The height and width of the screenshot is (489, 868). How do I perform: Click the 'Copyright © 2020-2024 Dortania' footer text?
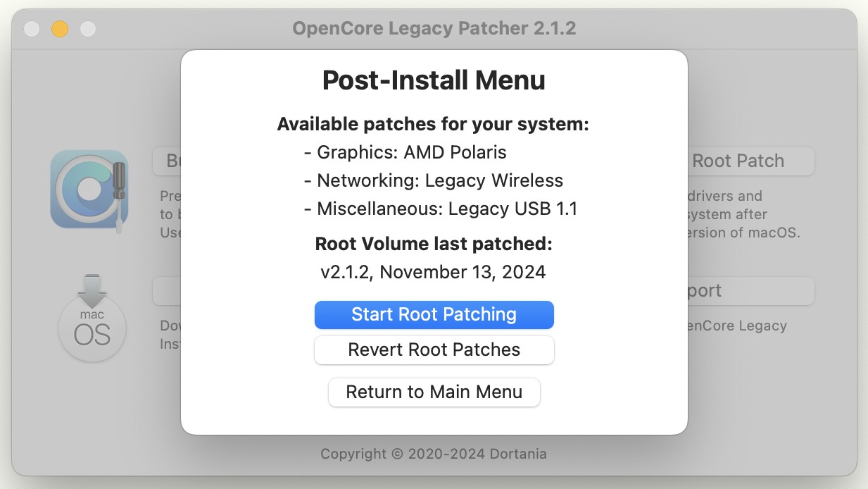[434, 454]
